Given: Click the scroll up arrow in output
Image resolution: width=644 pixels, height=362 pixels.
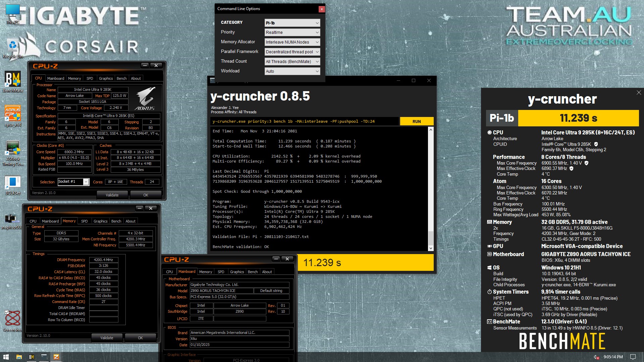Looking at the screenshot, I should [x=431, y=129].
